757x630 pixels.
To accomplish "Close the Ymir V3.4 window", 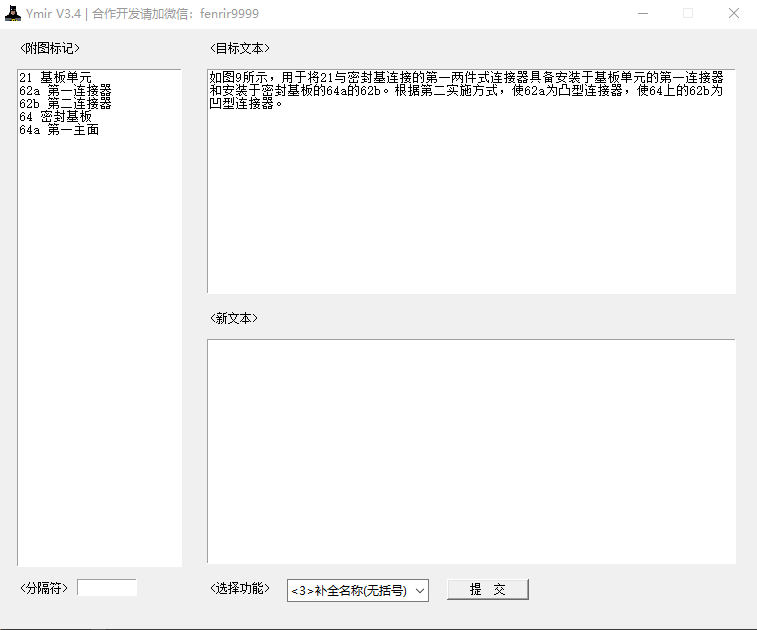I will (x=733, y=14).
